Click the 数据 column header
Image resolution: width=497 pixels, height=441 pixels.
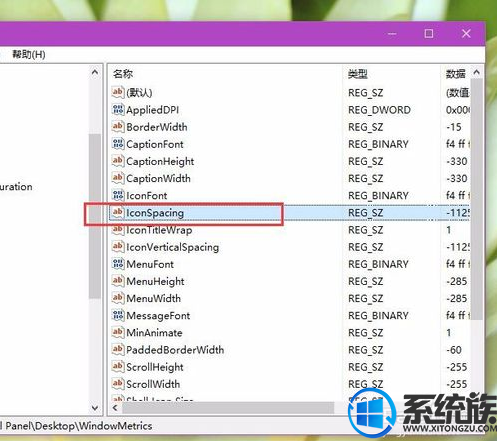[455, 74]
